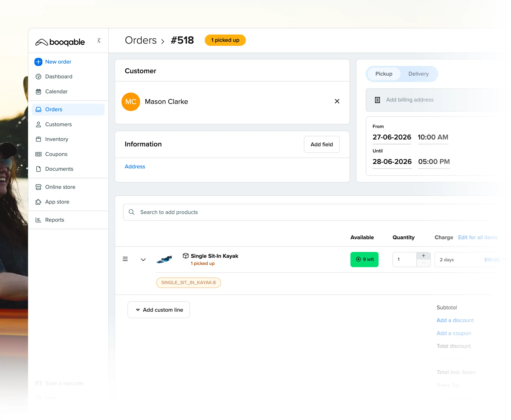
Task: Click the '9 left' availability badge
Action: (x=364, y=260)
